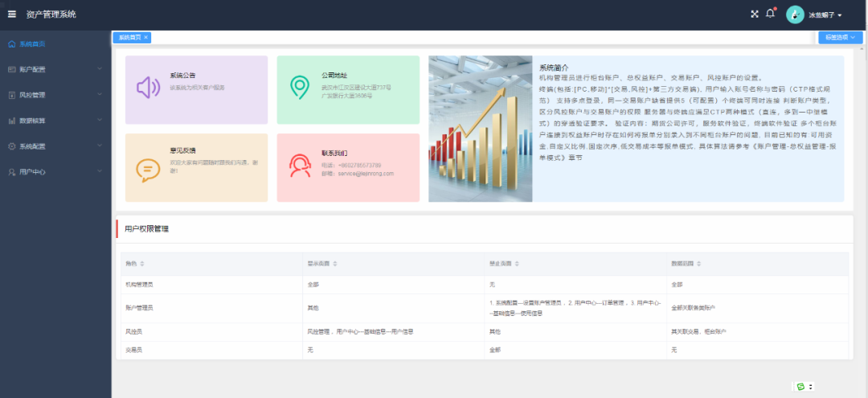Click the card icon beside 账户配置
868x398 pixels.
[11, 69]
